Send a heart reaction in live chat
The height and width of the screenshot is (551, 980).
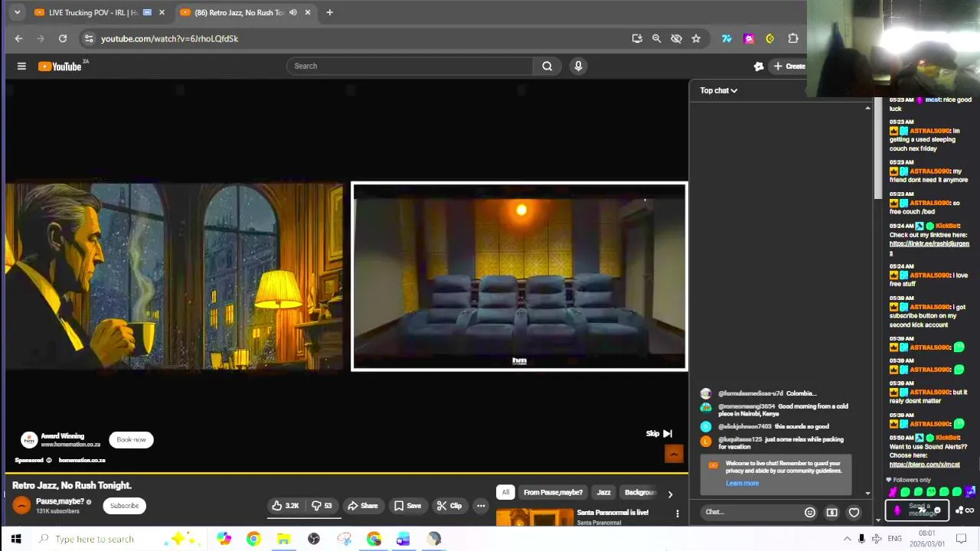click(854, 512)
